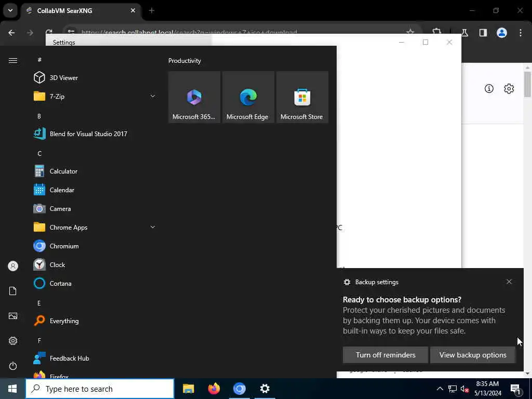
Task: Launch Blend for Visual Studio 2017
Action: click(x=95, y=134)
